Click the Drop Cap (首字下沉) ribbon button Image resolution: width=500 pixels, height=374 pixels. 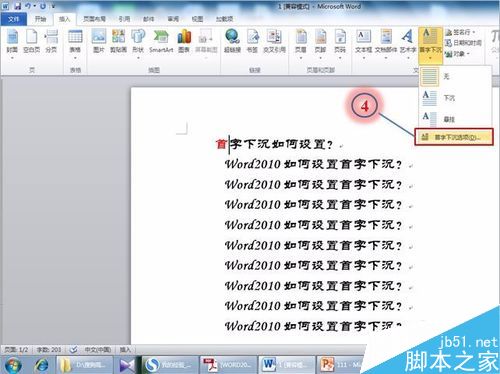point(430,45)
